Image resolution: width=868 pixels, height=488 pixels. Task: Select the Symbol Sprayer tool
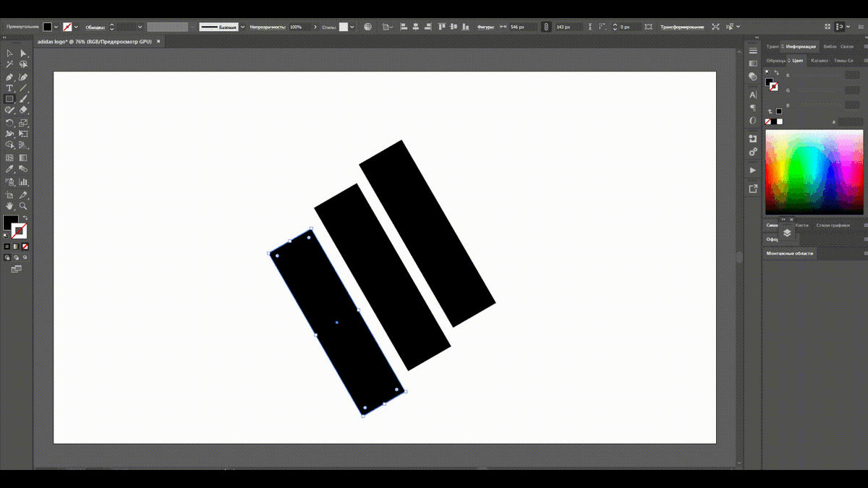[9, 182]
